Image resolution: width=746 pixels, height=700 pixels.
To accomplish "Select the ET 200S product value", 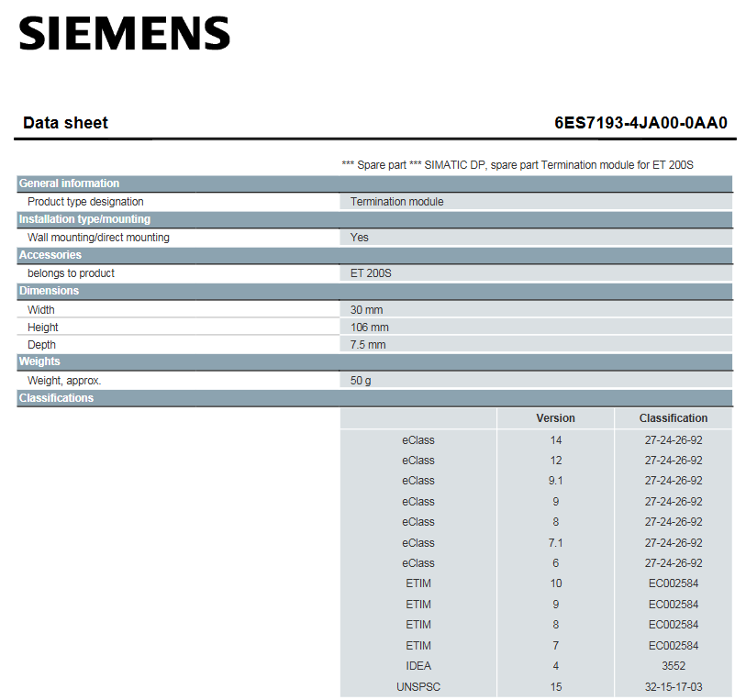I will tap(371, 273).
